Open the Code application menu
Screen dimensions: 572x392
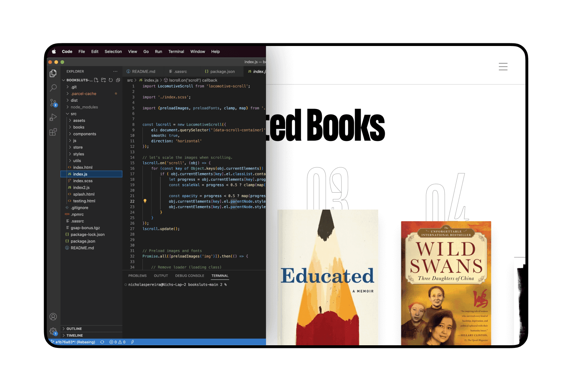click(x=67, y=52)
